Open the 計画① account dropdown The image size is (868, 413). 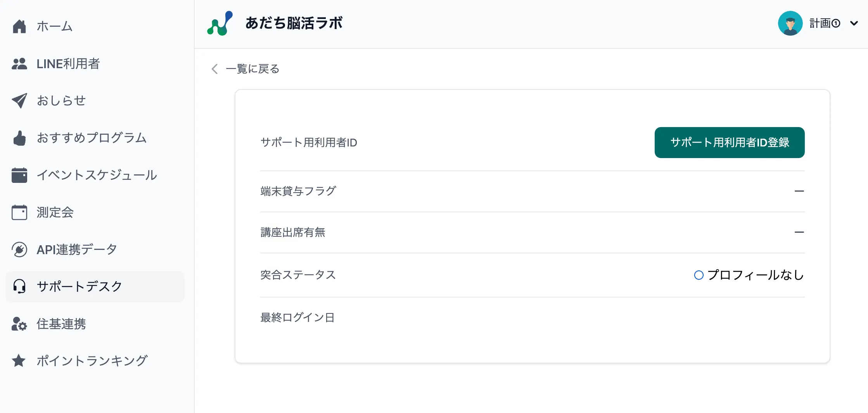pyautogui.click(x=824, y=23)
